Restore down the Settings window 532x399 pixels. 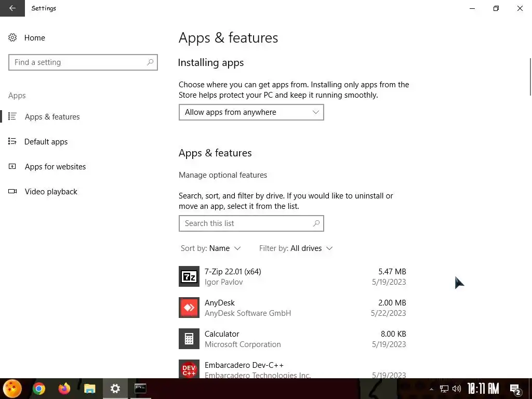pos(496,8)
